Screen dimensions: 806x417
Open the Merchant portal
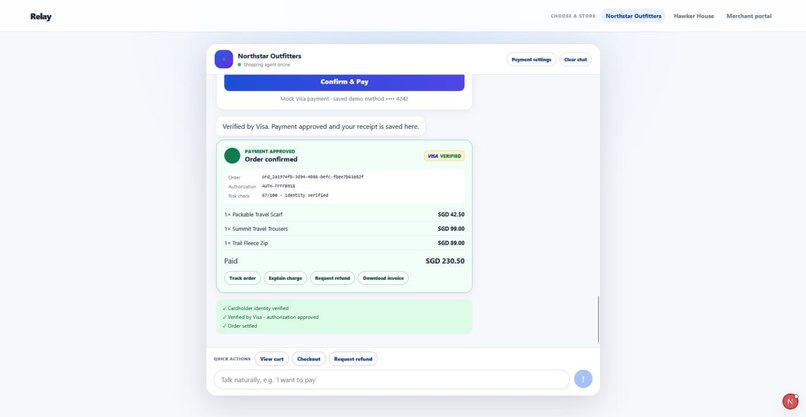tap(748, 16)
